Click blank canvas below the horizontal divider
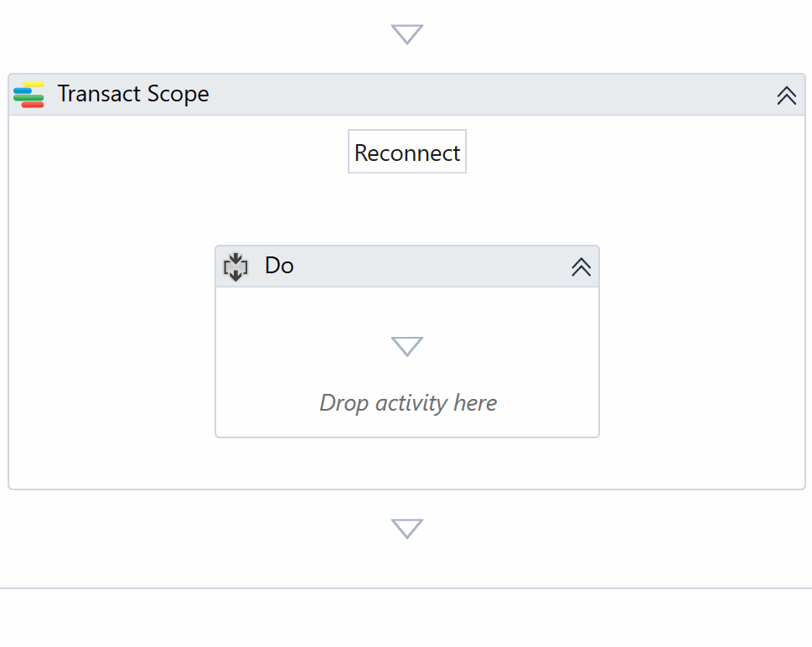This screenshot has height=647, width=812. tap(406, 620)
